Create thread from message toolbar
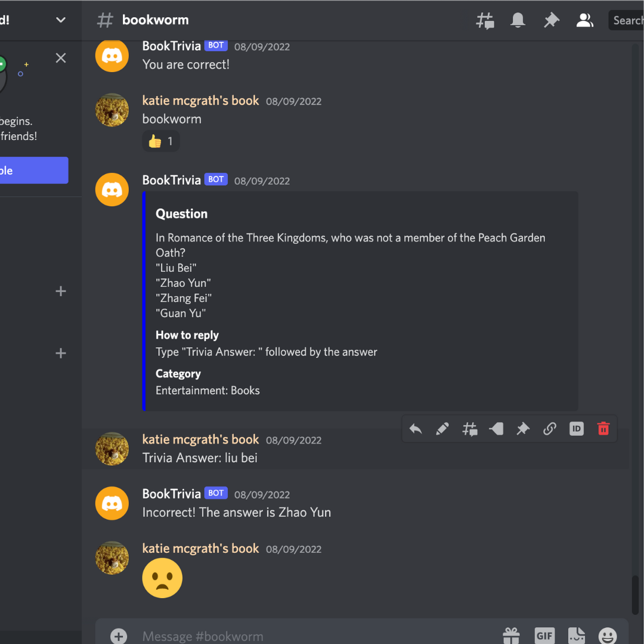 click(469, 429)
